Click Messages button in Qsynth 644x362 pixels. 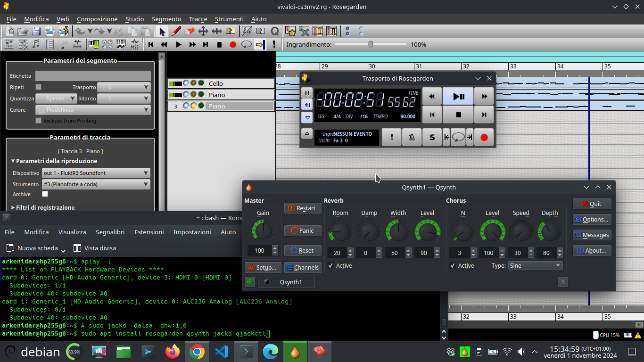click(x=592, y=235)
